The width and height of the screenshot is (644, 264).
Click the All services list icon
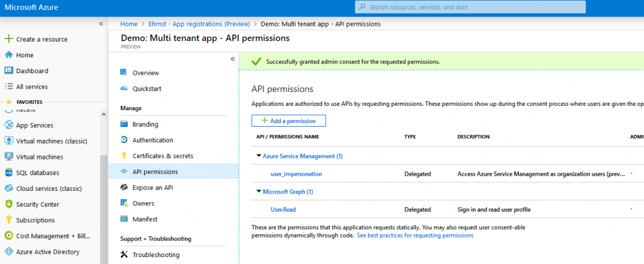click(x=9, y=86)
